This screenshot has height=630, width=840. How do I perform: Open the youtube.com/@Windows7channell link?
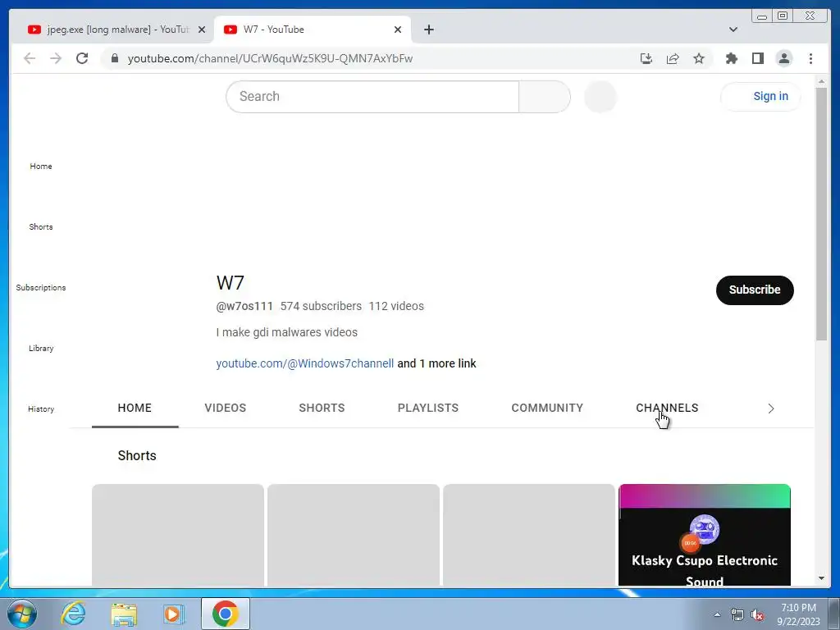tap(305, 363)
